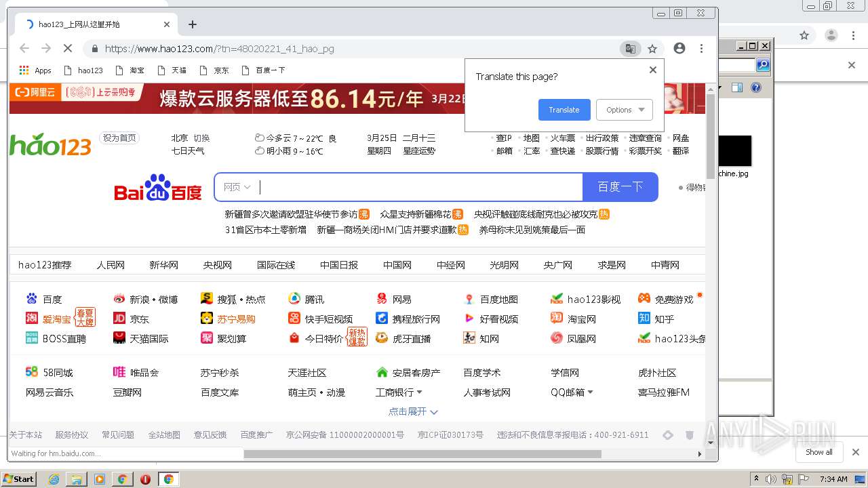Open the Windows Start menu
Viewport: 868px width, 488px height.
[x=19, y=479]
